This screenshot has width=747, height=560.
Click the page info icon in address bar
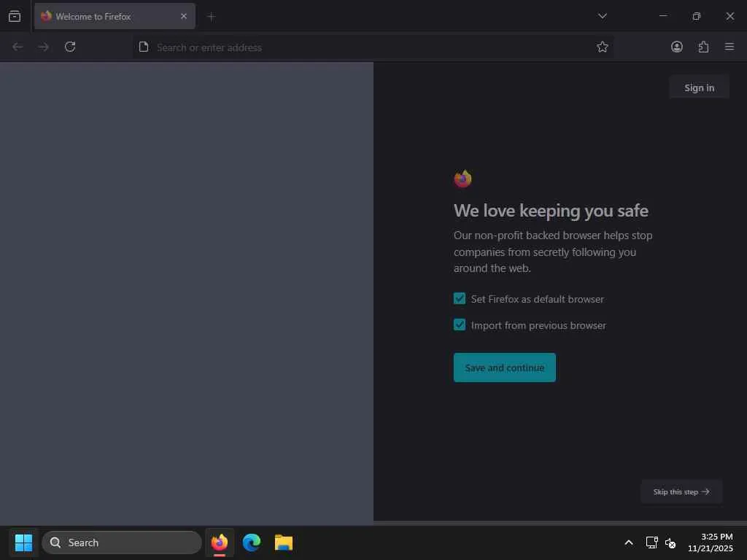click(x=144, y=47)
